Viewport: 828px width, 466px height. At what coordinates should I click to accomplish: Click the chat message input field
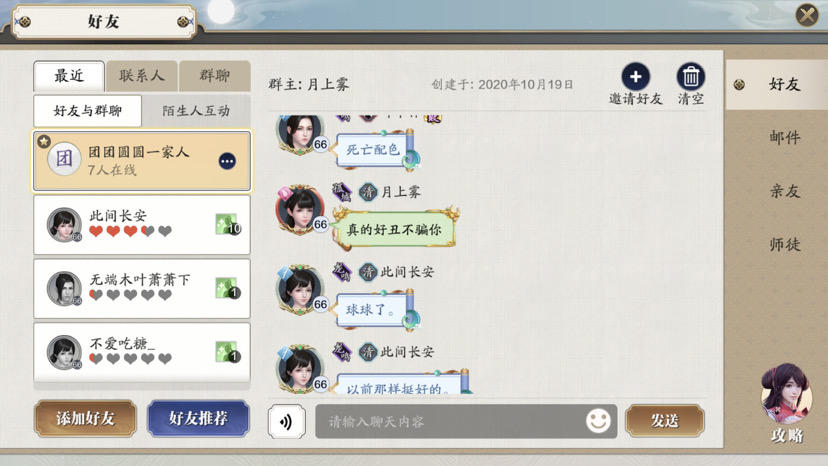(466, 422)
